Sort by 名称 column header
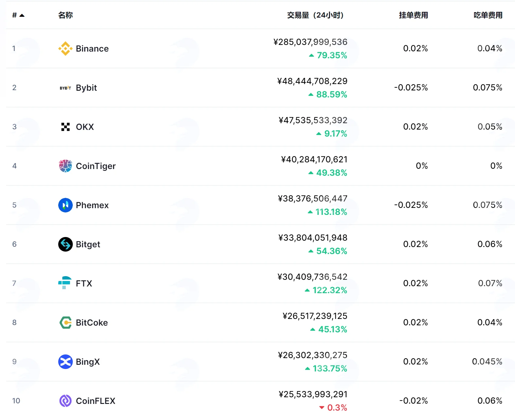The width and height of the screenshot is (515, 420). (66, 15)
